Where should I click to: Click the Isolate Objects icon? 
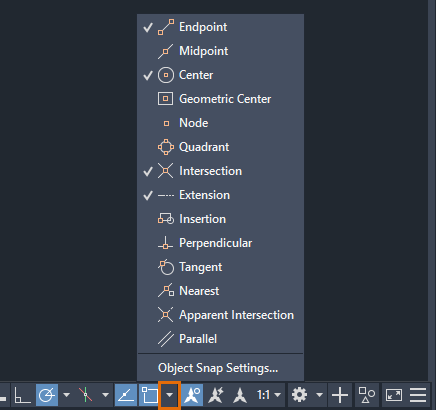click(x=366, y=395)
